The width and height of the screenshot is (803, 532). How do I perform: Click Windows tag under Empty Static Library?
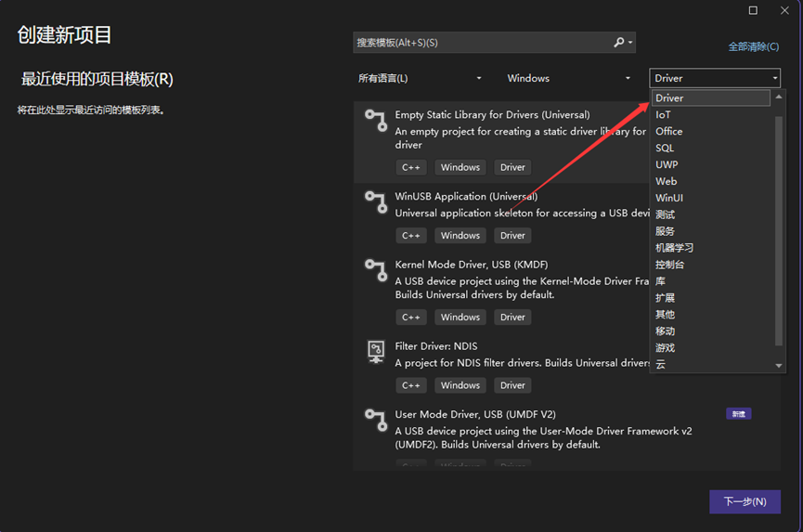click(x=460, y=167)
